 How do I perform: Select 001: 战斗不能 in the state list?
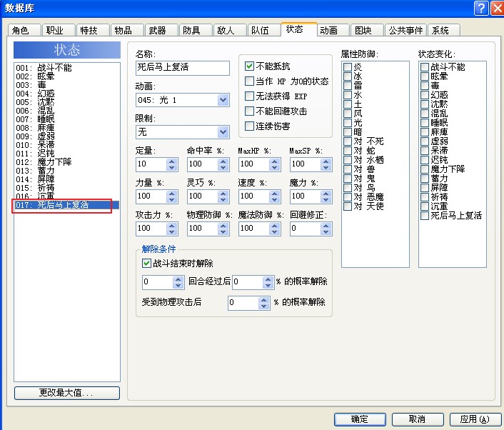pyautogui.click(x=67, y=68)
